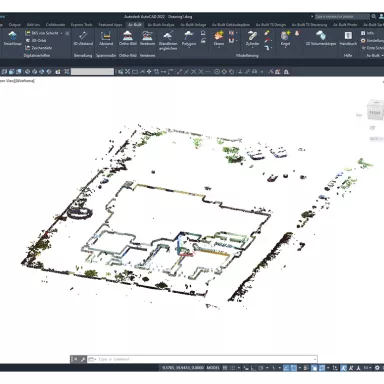Open As-Built TS Steuerung tab
Screen dimensions: 384x384
[309, 25]
